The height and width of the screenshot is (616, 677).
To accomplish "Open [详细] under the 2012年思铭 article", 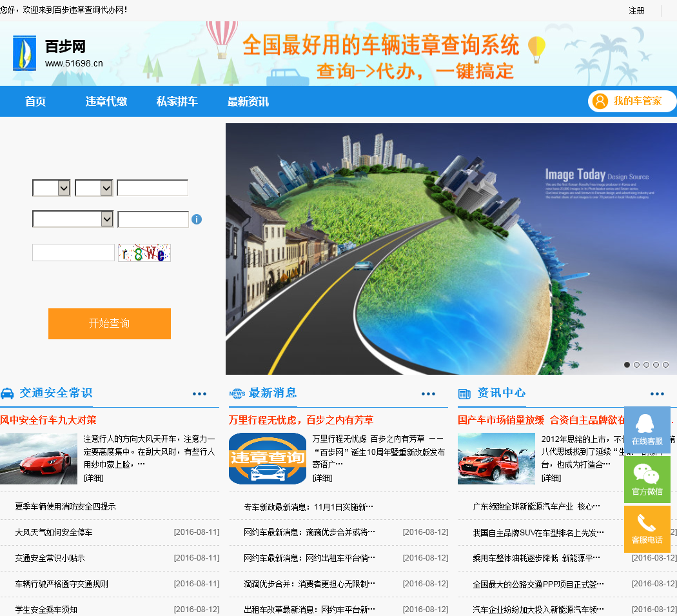I will 551,478.
